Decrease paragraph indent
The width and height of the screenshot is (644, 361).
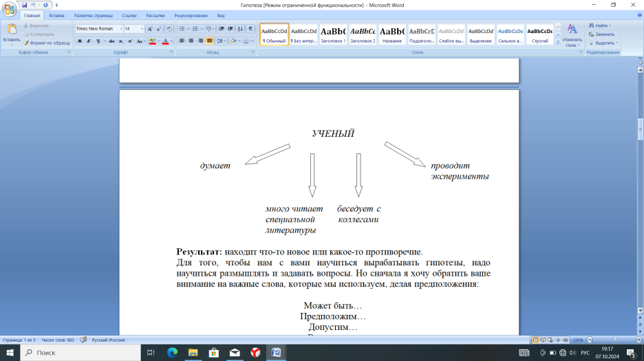coord(222,29)
